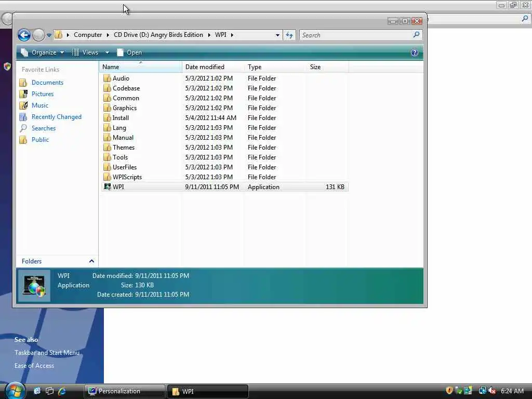
Task: Click the Documents folder icon in sidebar
Action: click(x=23, y=83)
